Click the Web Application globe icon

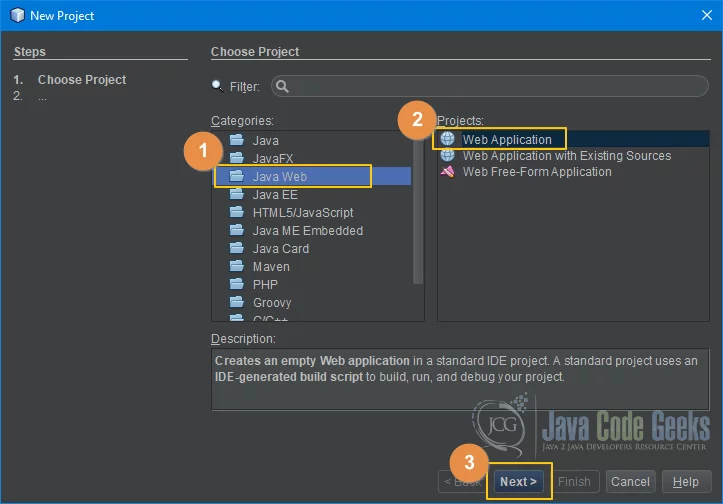[447, 138]
